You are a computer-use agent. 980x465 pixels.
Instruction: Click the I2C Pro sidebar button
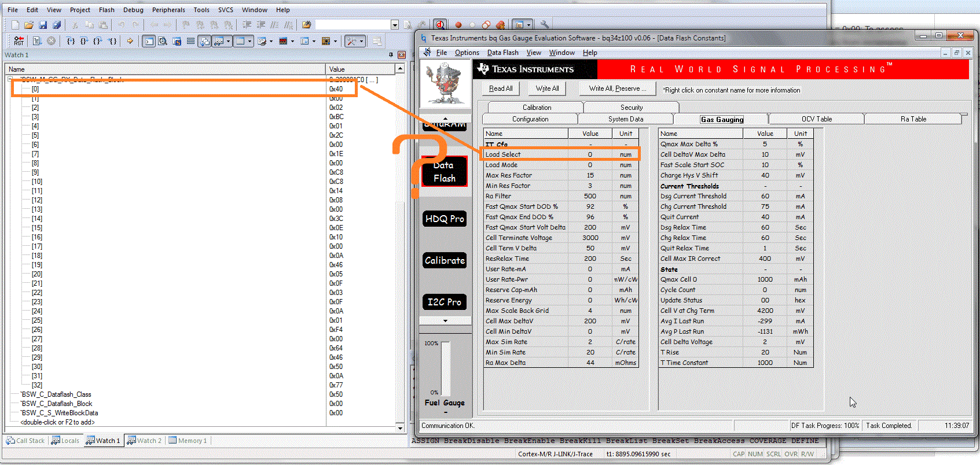pos(445,302)
